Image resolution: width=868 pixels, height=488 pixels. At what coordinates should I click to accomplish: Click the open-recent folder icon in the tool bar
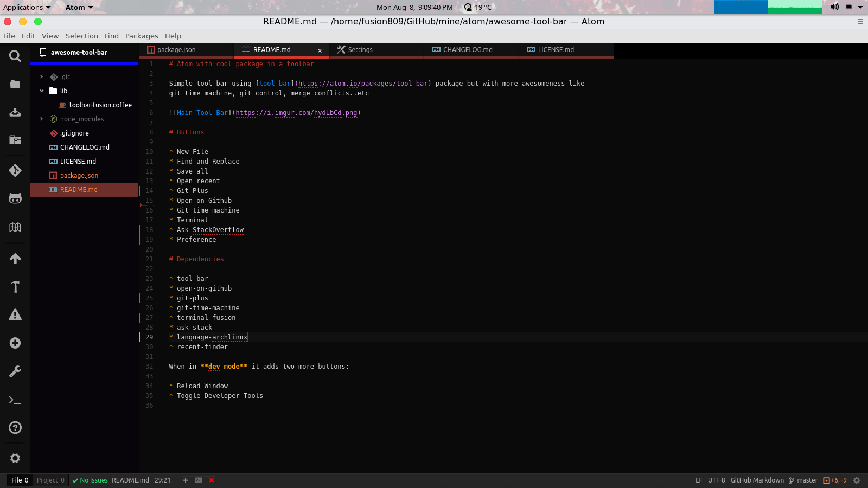15,140
